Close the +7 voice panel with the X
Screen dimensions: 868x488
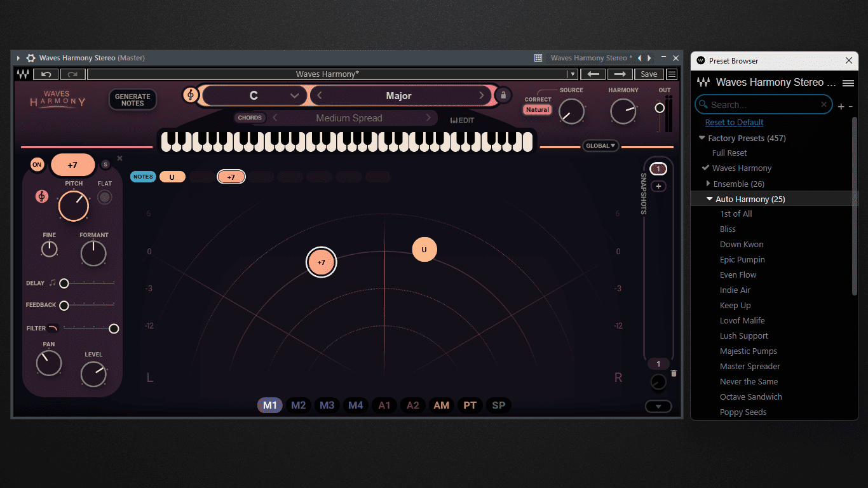click(x=119, y=158)
